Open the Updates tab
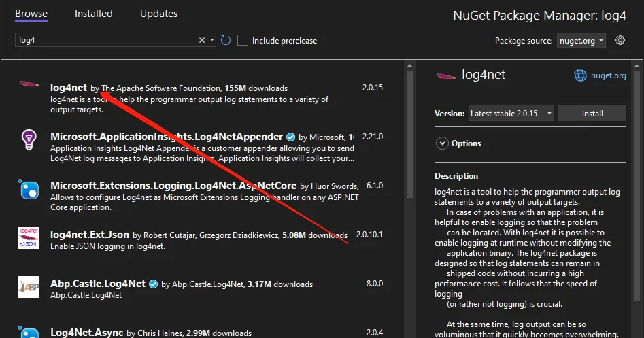Image resolution: width=644 pixels, height=338 pixels. (x=158, y=14)
